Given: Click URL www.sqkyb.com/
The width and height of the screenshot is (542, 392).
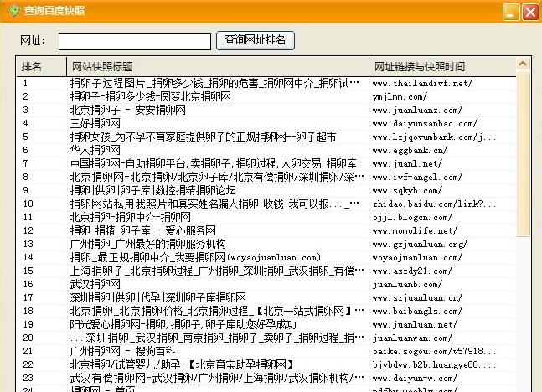Looking at the screenshot, I should 407,191.
